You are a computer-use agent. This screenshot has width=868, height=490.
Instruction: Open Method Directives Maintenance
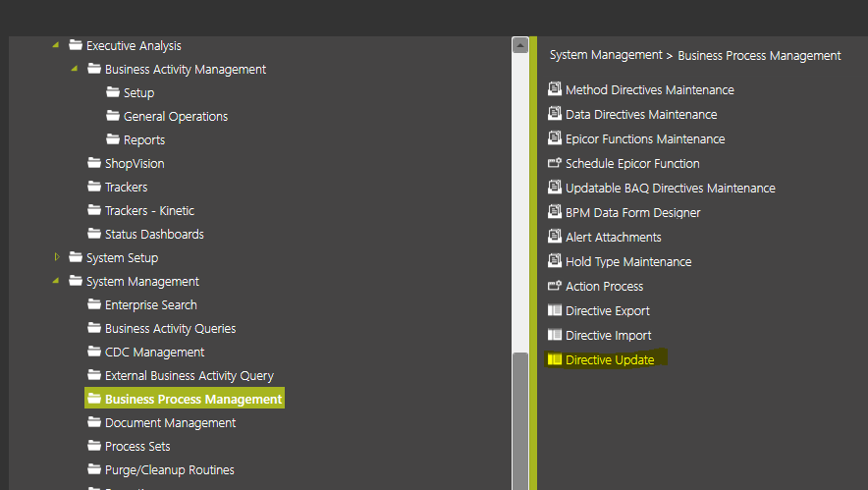[x=649, y=89]
